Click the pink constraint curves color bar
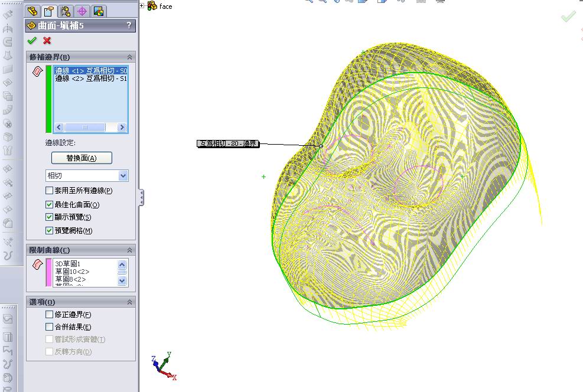The height and width of the screenshot is (392, 583). click(x=48, y=272)
